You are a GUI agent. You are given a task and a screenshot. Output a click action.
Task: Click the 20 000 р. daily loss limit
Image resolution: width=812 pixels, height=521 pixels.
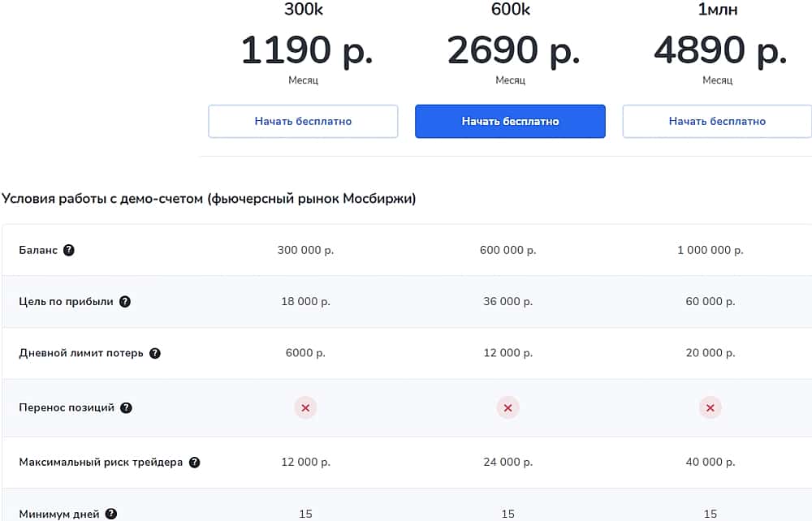[710, 353]
